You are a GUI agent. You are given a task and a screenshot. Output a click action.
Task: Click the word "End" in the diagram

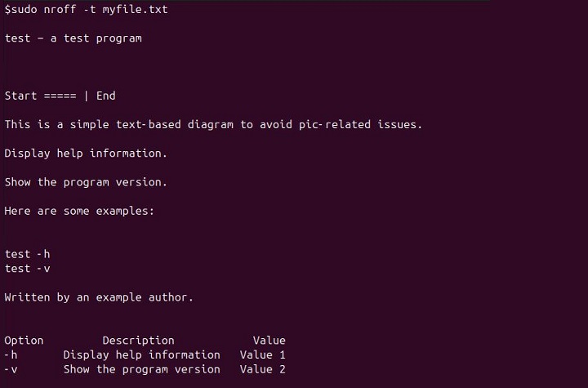coord(106,96)
